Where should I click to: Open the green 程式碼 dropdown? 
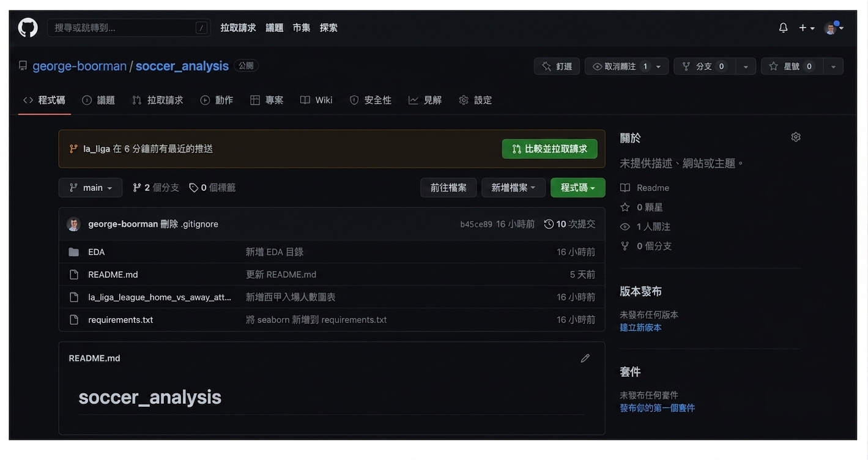pos(578,188)
